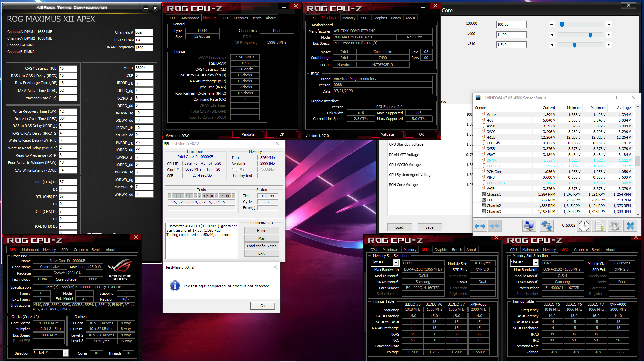Click the 1.510 voltage slider handle
The height and width of the screenshot is (362, 644).
(575, 45)
